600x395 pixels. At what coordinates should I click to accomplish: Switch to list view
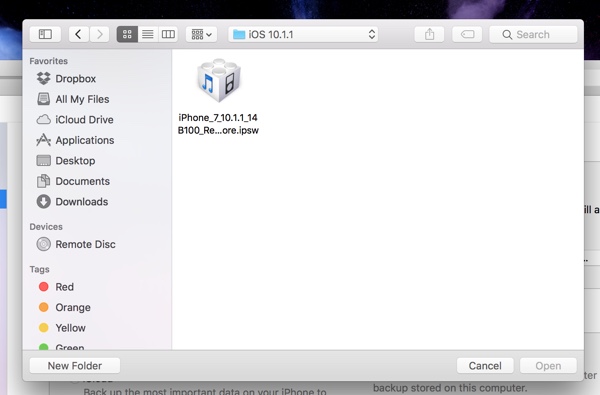(x=148, y=34)
